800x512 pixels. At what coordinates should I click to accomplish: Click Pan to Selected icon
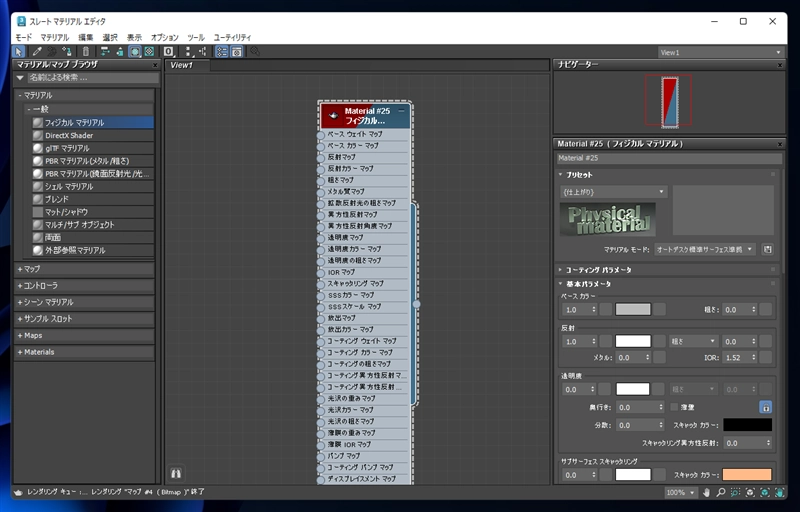[780, 493]
